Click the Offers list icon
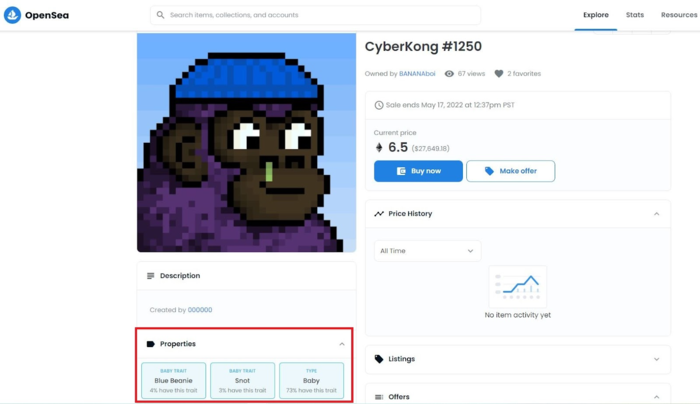700x404 pixels. tap(379, 397)
